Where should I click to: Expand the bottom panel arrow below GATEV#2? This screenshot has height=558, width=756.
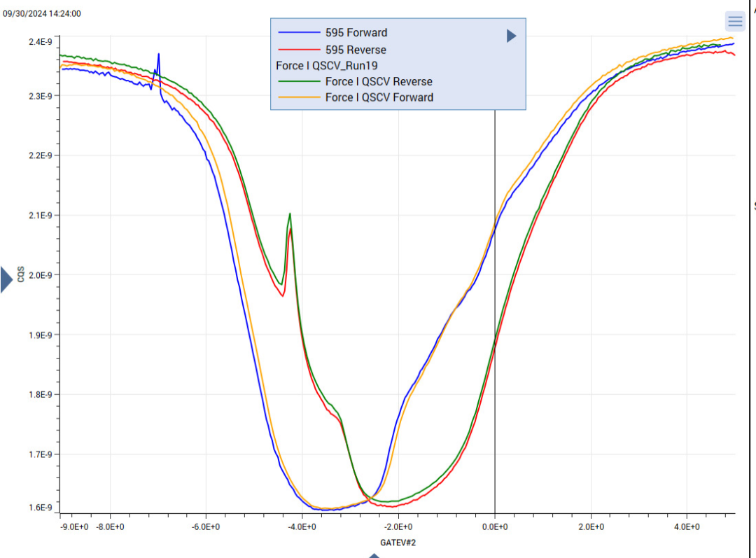tap(374, 556)
